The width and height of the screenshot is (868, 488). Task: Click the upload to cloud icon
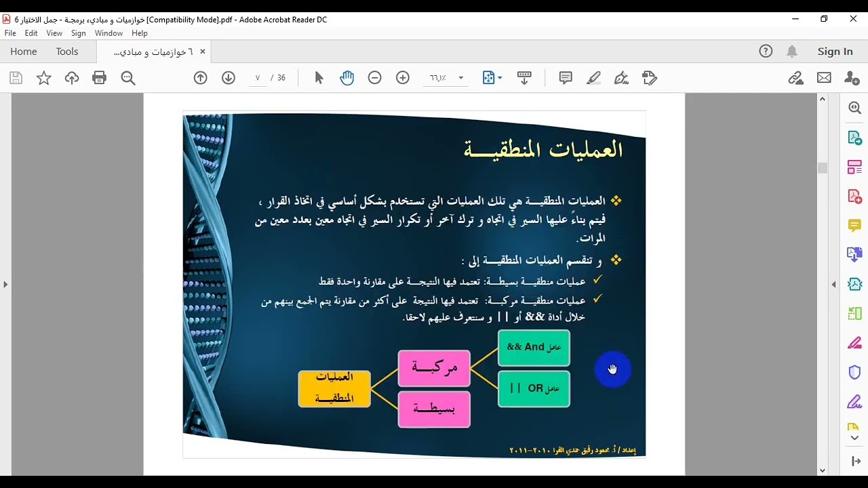72,78
